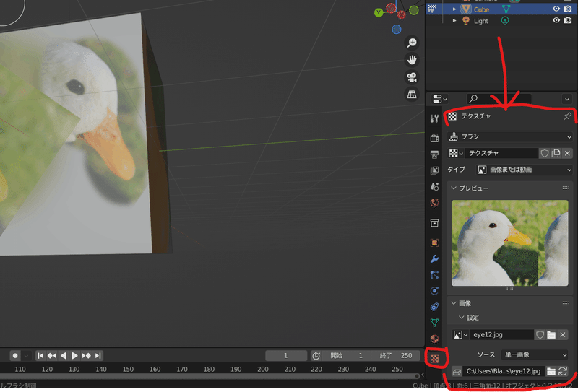
Task: Open the Object Data mesh properties tab
Action: [x=434, y=323]
